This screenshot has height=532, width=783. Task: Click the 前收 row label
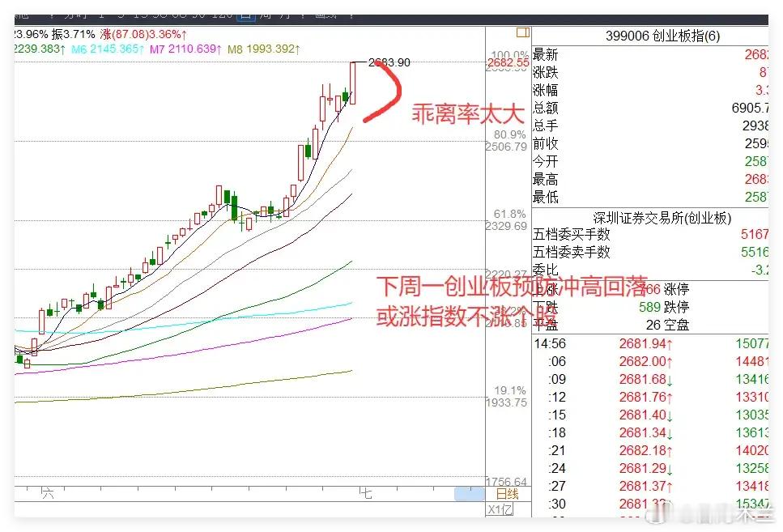point(545,144)
